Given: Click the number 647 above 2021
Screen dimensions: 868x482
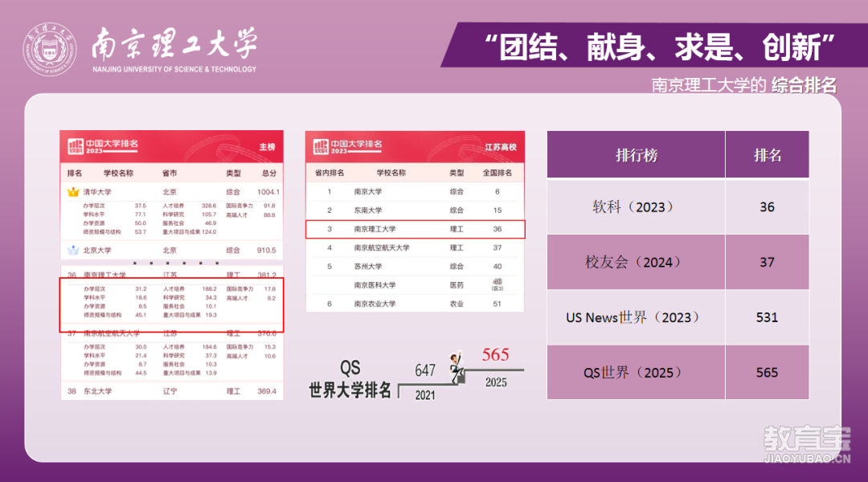Looking at the screenshot, I should (x=425, y=370).
